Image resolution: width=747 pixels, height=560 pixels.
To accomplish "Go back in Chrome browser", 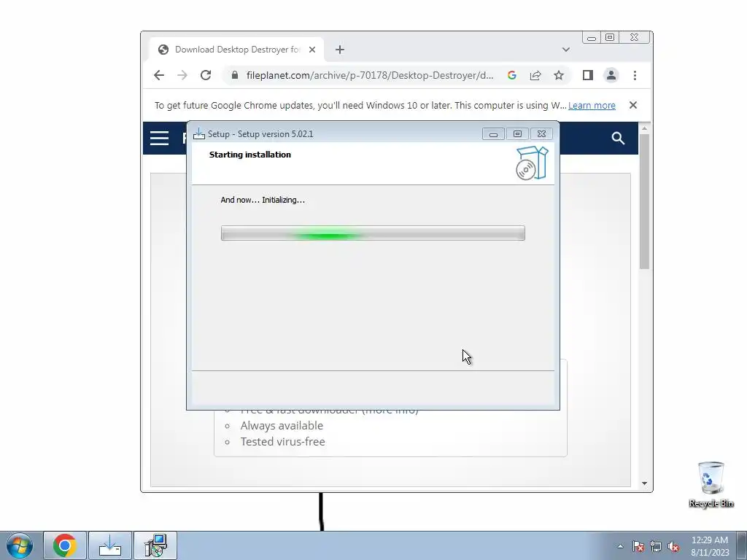I will tap(159, 75).
